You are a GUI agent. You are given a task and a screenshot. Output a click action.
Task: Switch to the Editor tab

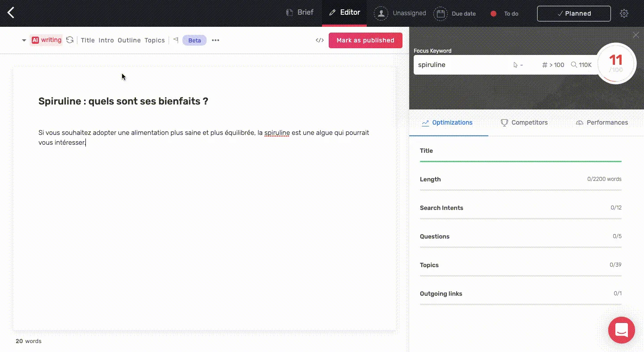point(344,13)
